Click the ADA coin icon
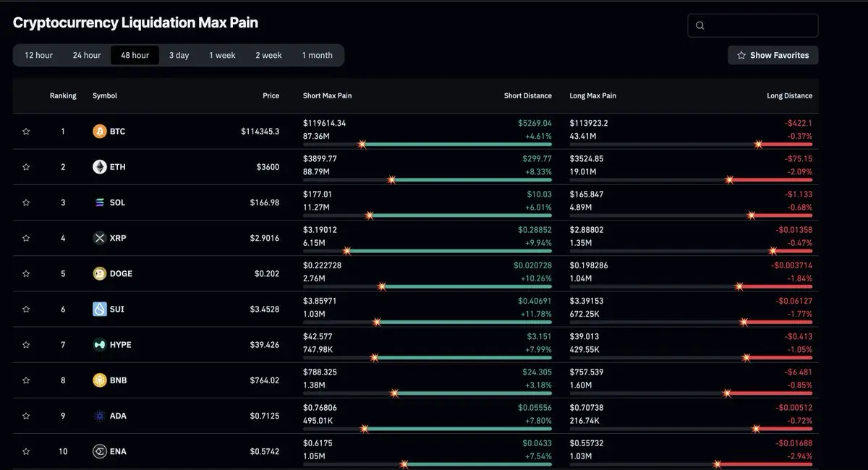 point(99,416)
